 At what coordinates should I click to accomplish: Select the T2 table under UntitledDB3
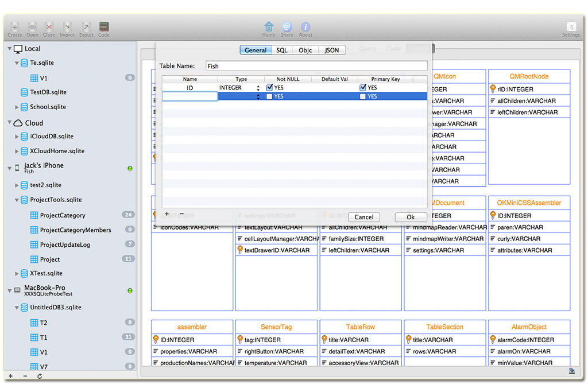pos(44,323)
